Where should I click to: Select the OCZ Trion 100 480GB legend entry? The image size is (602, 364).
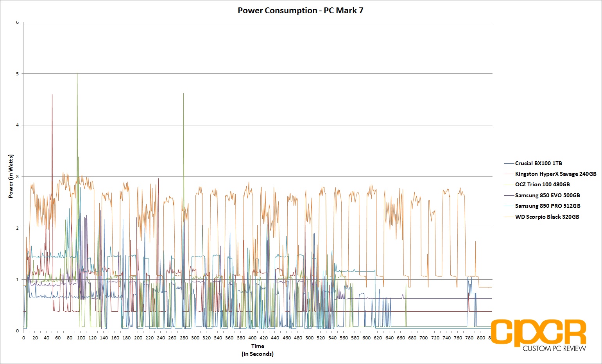click(537, 184)
